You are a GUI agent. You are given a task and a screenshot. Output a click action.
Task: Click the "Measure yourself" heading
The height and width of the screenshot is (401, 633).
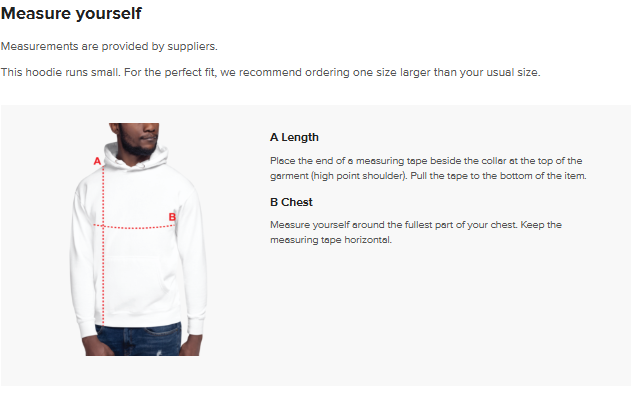[71, 14]
